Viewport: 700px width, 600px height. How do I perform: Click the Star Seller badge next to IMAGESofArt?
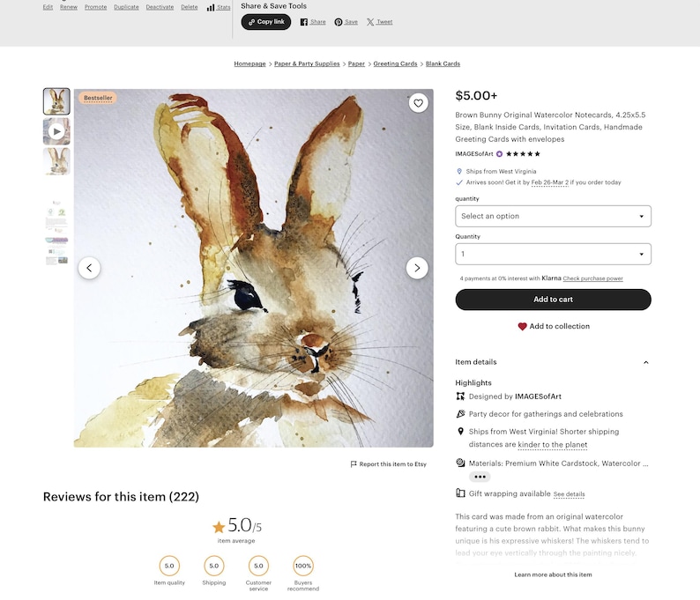pos(499,154)
